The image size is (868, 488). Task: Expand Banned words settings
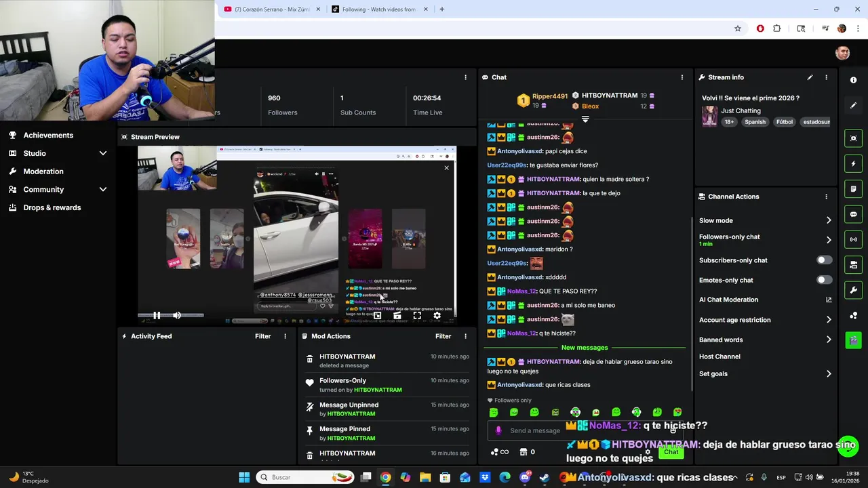pyautogui.click(x=765, y=340)
